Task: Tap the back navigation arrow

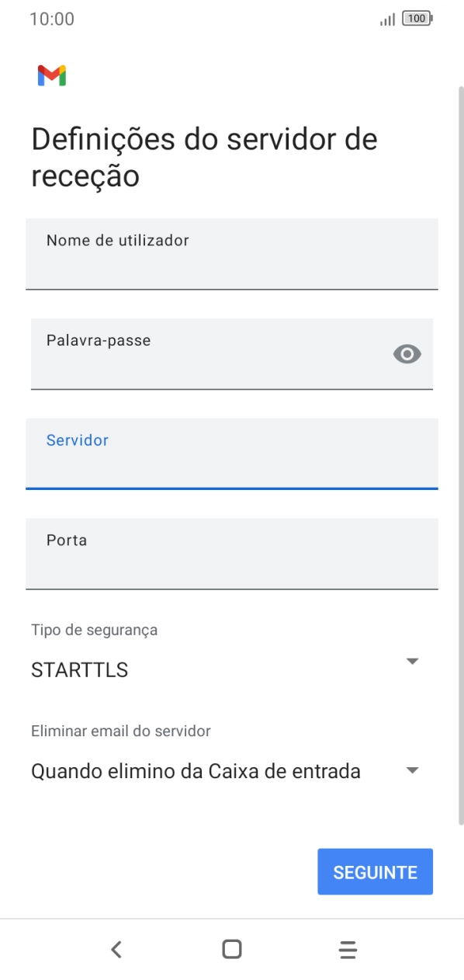Action: tap(116, 948)
